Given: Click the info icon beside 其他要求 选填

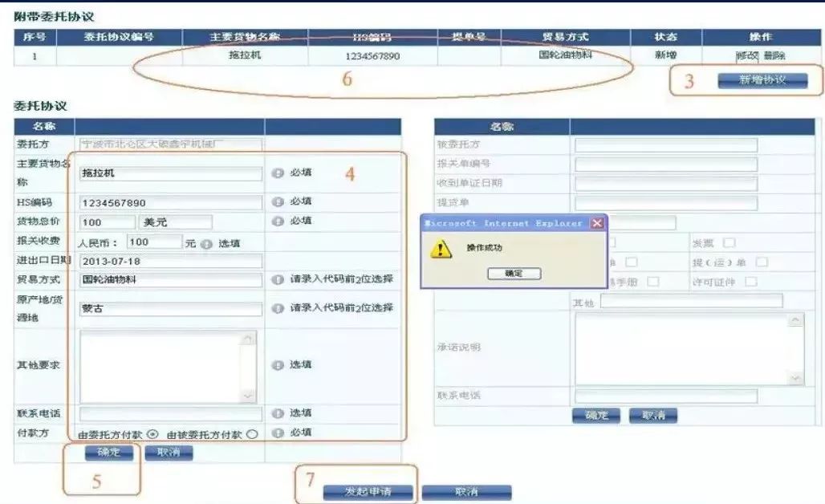Looking at the screenshot, I should 278,365.
